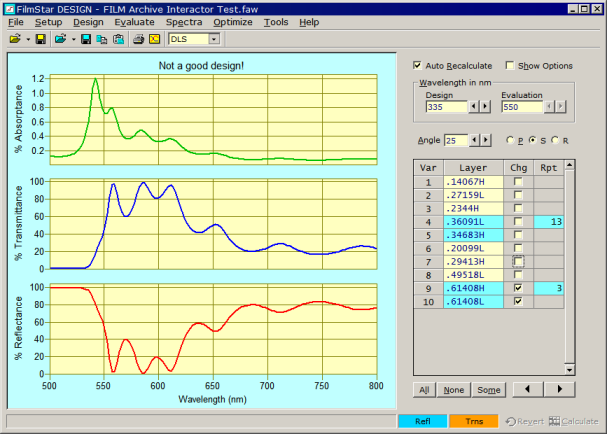
Task: Click the All button
Action: click(424, 389)
